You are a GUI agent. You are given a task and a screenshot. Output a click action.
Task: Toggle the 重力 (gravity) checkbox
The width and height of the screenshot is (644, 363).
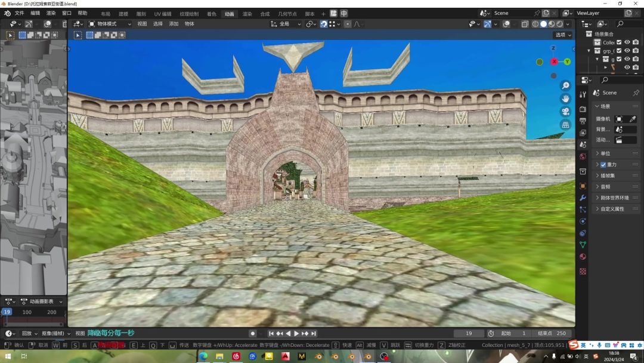(x=603, y=165)
